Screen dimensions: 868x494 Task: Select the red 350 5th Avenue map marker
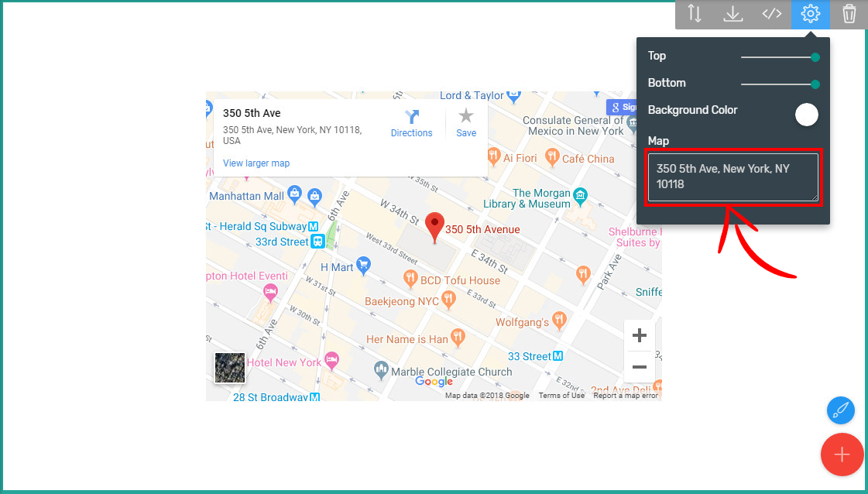[x=434, y=221]
